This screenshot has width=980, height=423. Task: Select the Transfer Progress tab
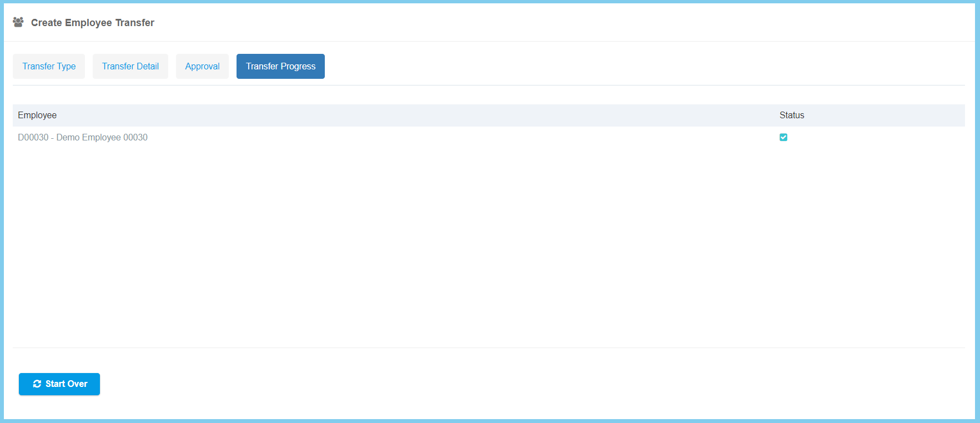pyautogui.click(x=280, y=66)
